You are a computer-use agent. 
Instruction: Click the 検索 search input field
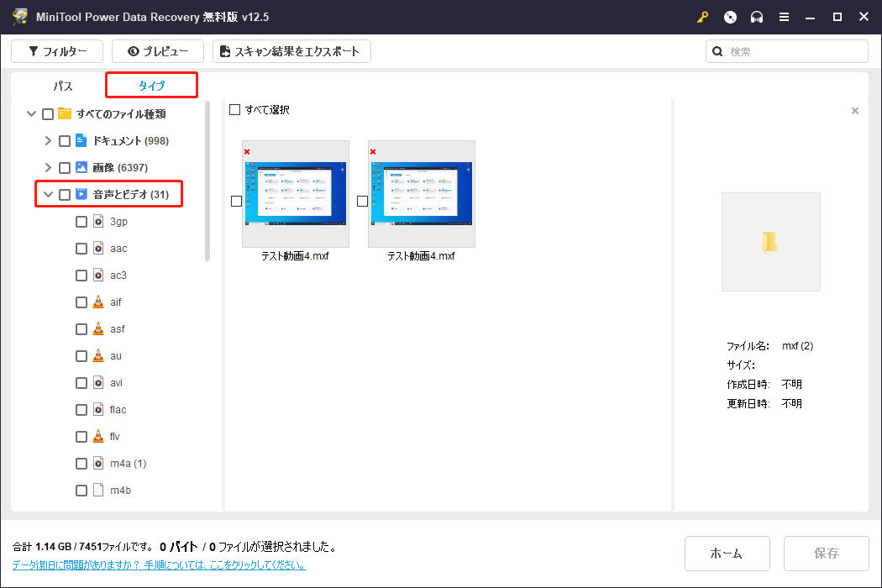tap(786, 51)
